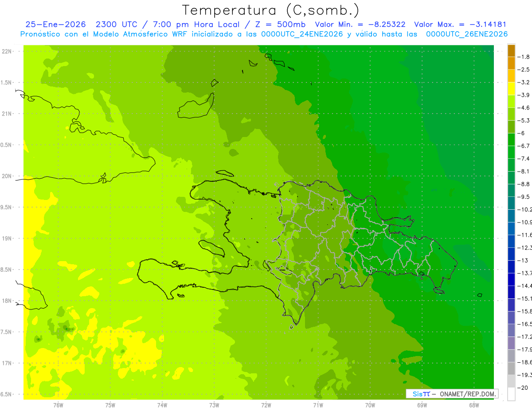Click the legend value -3.2
Image resolution: width=532 pixels, height=411 pixels.
[x=524, y=82]
